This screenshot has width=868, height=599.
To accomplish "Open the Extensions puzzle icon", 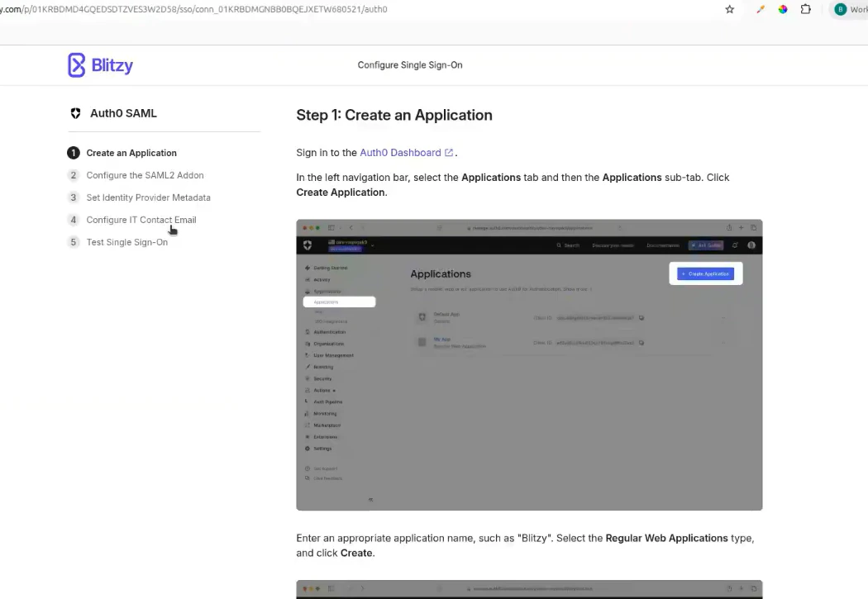I will pos(806,9).
